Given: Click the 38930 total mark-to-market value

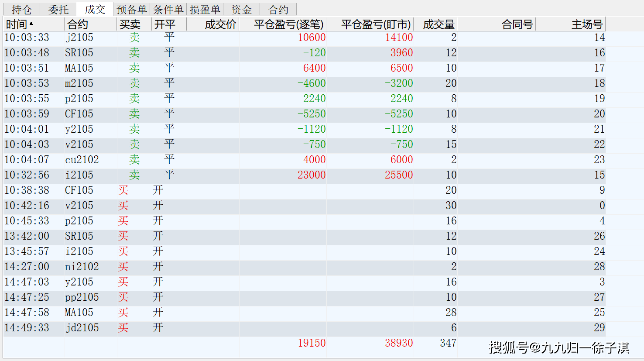Looking at the screenshot, I should 399,343.
